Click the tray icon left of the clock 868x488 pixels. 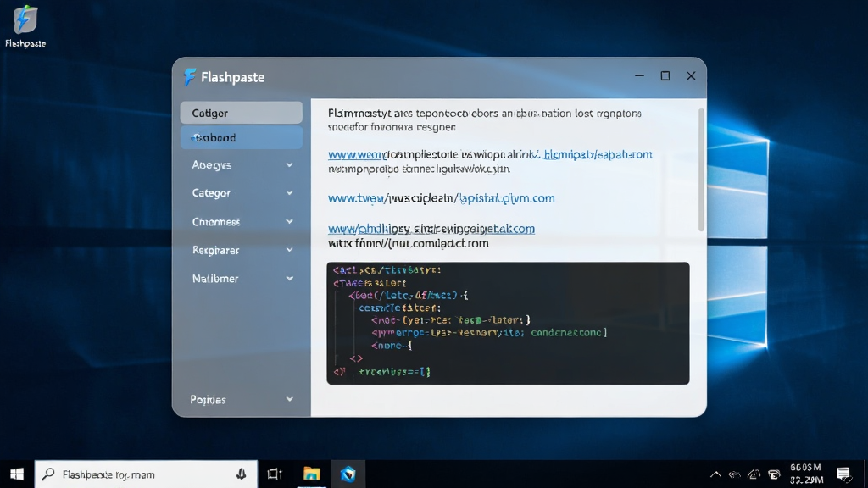point(775,474)
